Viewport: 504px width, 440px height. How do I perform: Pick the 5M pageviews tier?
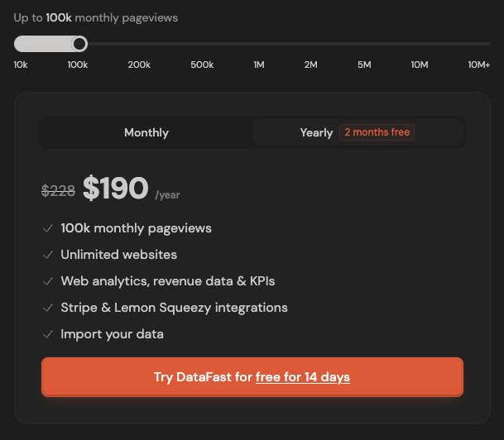tap(364, 65)
